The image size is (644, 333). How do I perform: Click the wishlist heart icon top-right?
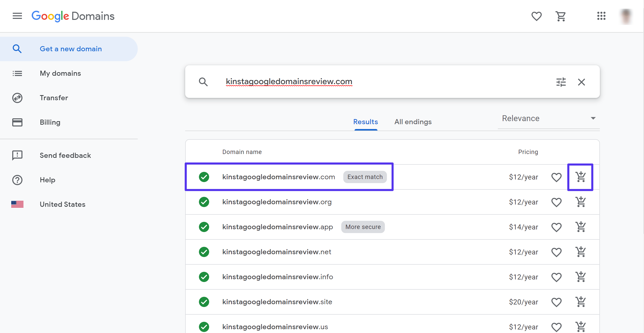tap(536, 16)
